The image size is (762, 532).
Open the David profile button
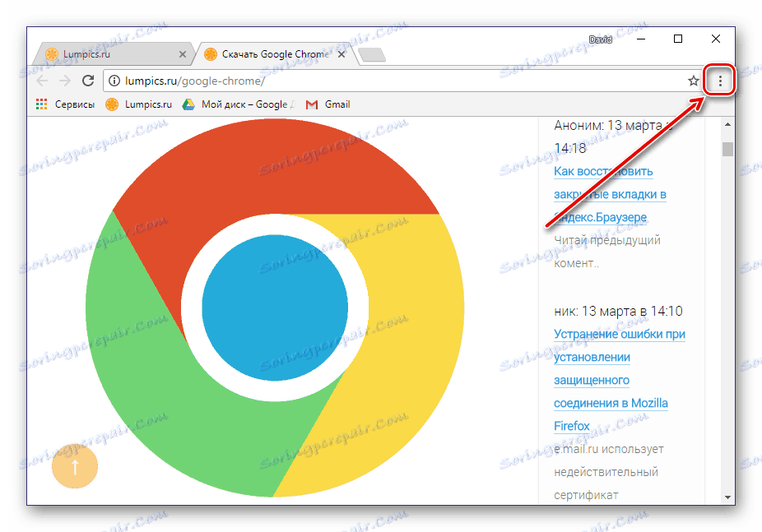[600, 39]
